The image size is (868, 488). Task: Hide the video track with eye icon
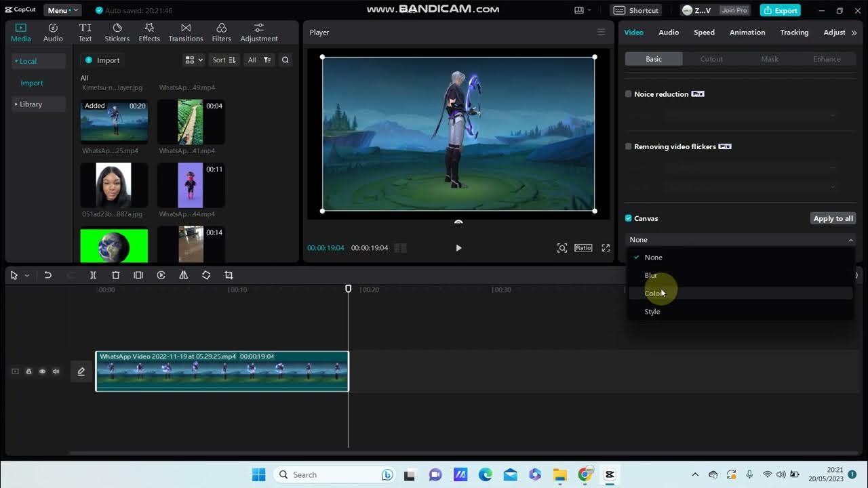(x=42, y=371)
